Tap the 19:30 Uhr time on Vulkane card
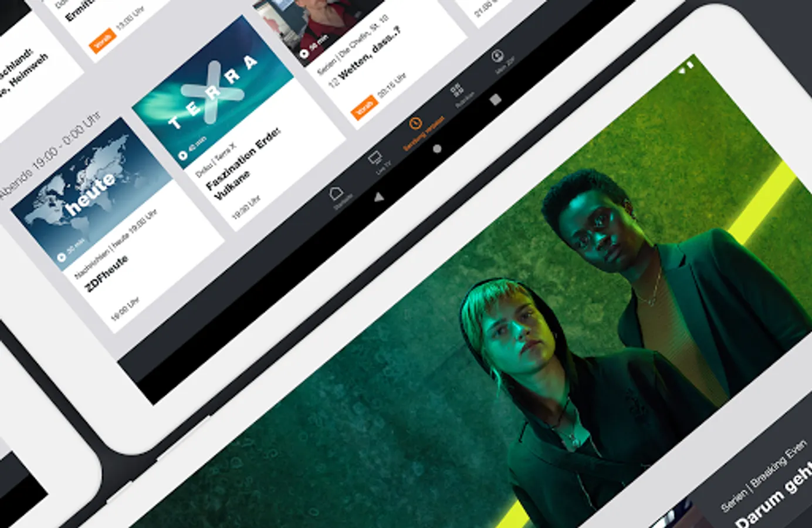This screenshot has height=528, width=812. 246,208
